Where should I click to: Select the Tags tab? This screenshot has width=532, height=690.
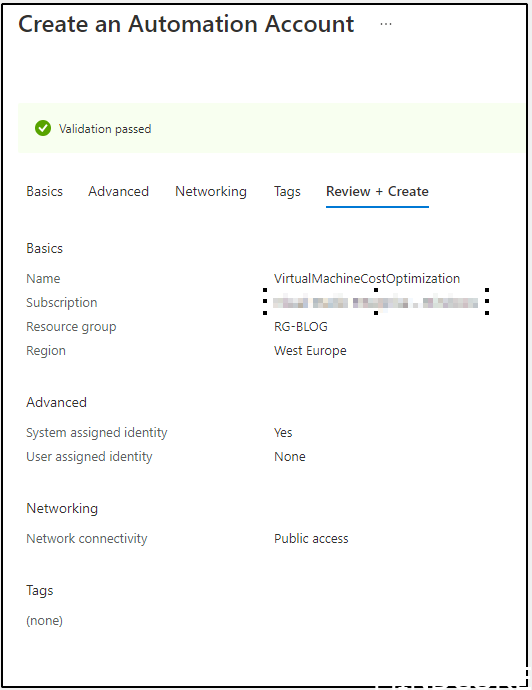click(287, 191)
